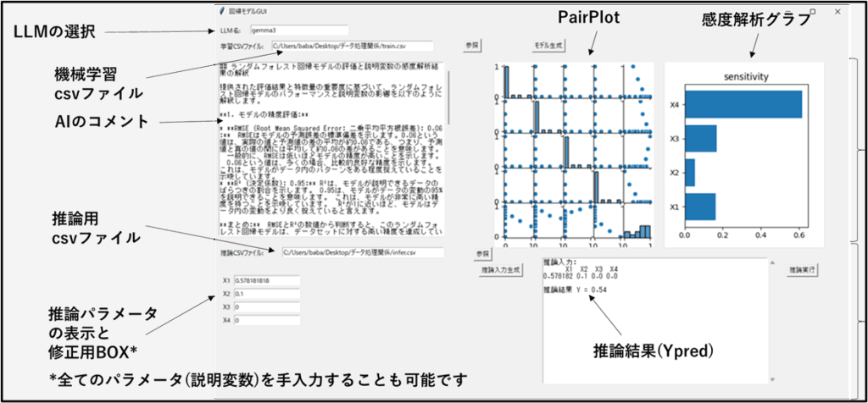The width and height of the screenshot is (868, 403).
Task: Select the X2 input field showing 0.1
Action: pyautogui.click(x=267, y=294)
